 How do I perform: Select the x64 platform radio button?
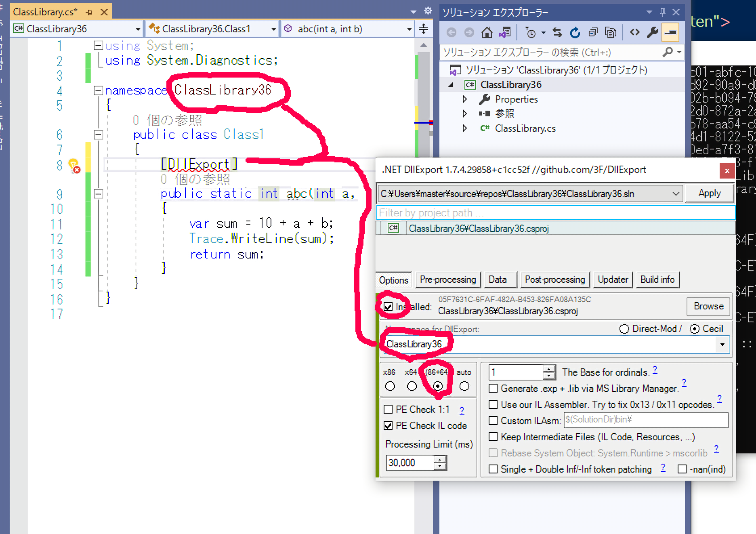(412, 387)
